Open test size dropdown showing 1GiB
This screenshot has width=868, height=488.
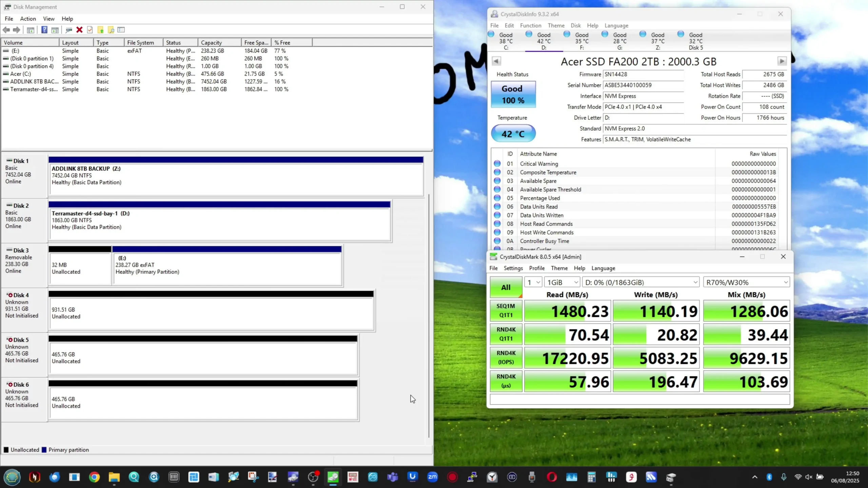tap(562, 282)
